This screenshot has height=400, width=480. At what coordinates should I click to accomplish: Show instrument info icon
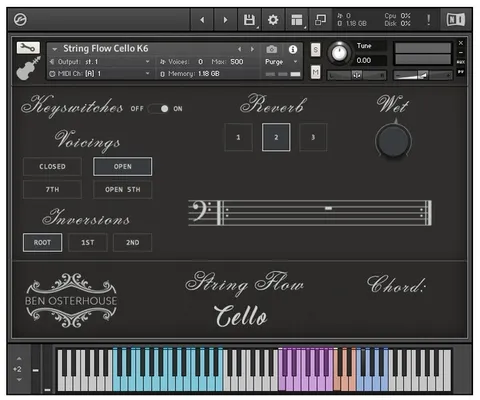click(x=293, y=50)
